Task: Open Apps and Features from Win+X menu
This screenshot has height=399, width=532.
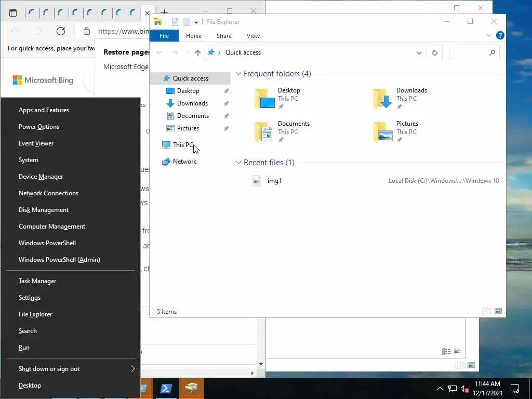Action: [x=44, y=110]
